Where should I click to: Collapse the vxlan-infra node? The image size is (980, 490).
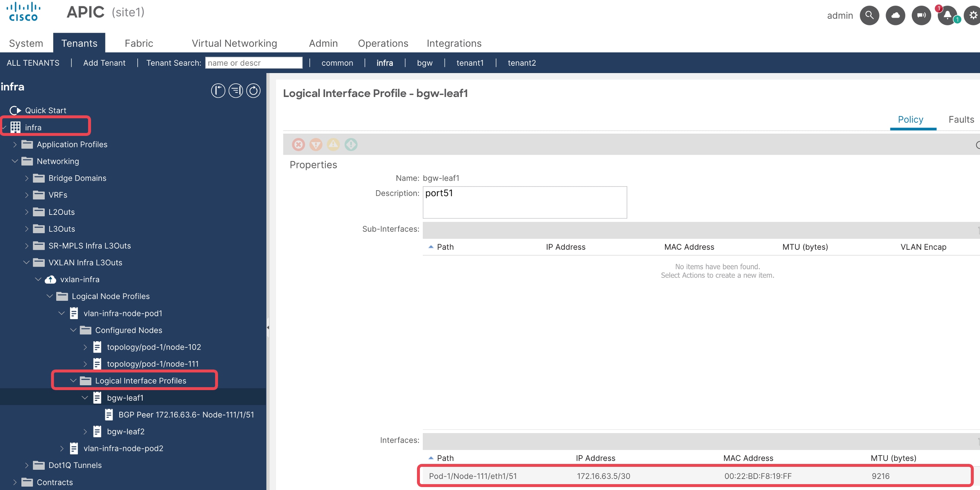click(38, 280)
